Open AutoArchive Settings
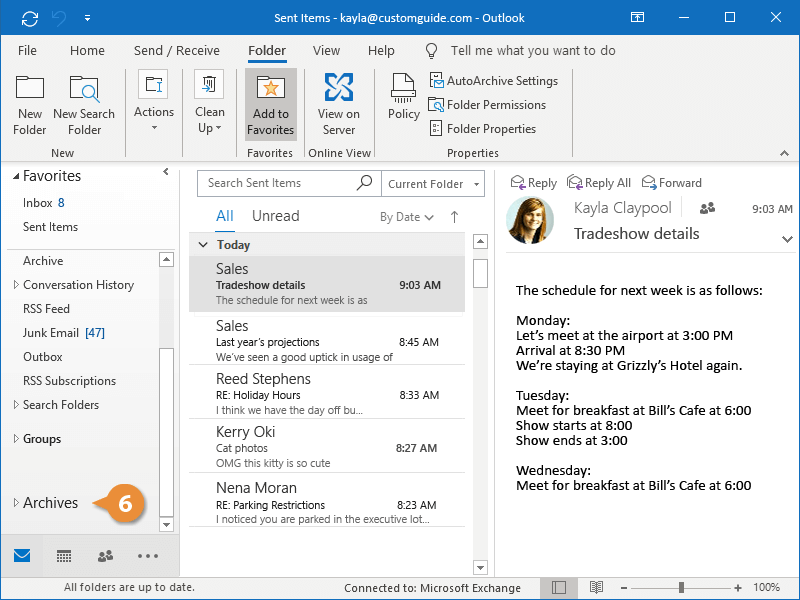 [493, 81]
